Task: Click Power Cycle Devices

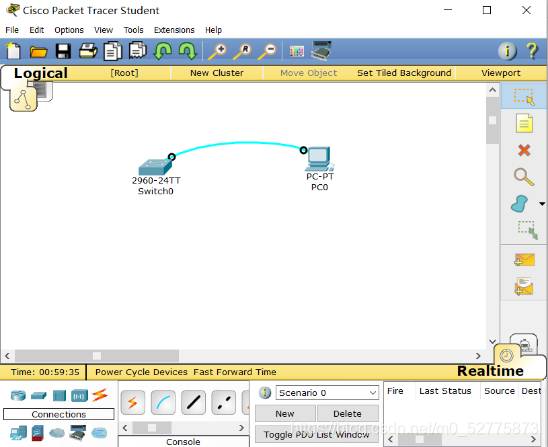Action: pos(141,372)
